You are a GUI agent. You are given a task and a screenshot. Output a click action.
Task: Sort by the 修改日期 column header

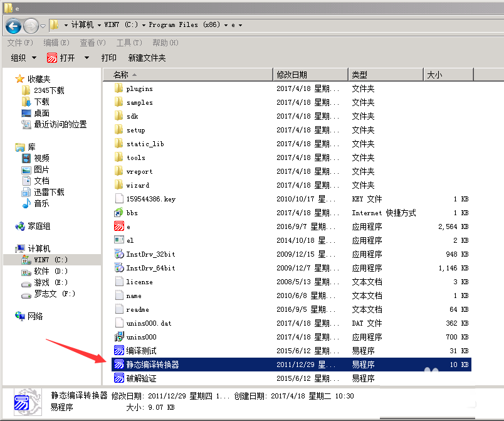310,75
